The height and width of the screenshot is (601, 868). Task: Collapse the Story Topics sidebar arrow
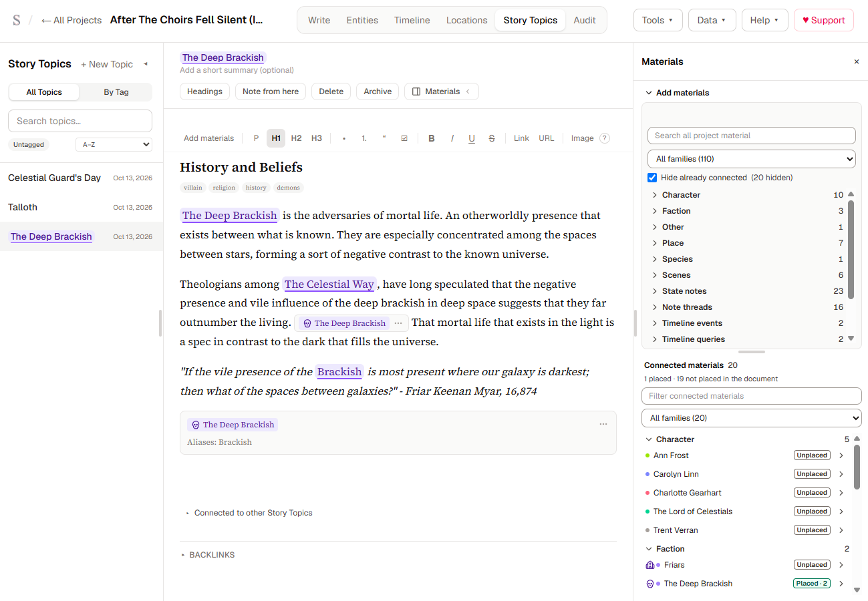pos(146,64)
